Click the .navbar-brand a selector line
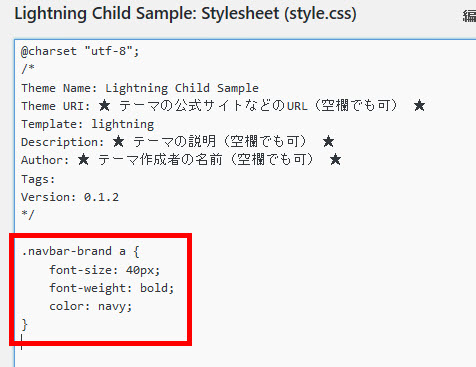 [80, 251]
